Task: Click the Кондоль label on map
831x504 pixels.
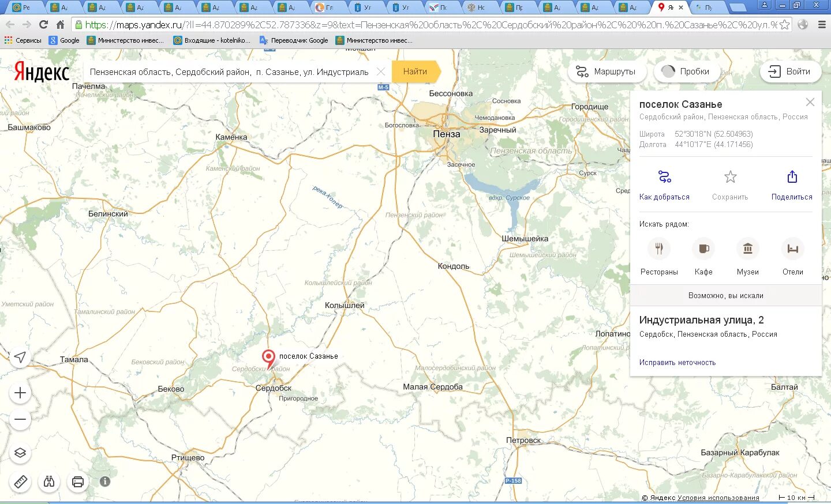Action: [x=454, y=266]
